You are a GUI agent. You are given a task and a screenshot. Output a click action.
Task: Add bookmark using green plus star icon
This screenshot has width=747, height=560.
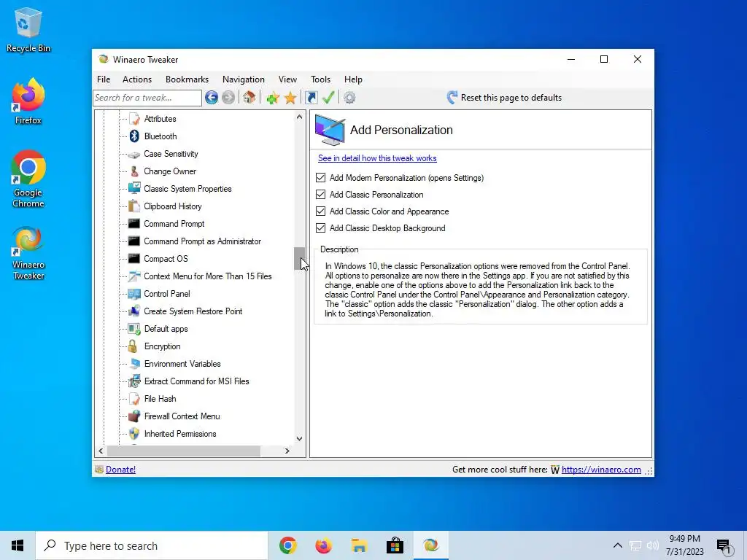273,98
